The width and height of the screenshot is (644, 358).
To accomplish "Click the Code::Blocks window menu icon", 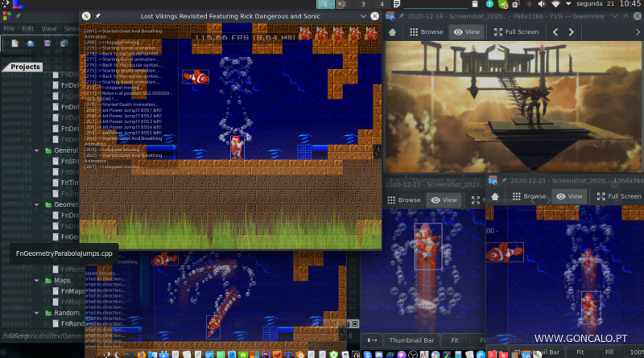I will pyautogui.click(x=6, y=16).
